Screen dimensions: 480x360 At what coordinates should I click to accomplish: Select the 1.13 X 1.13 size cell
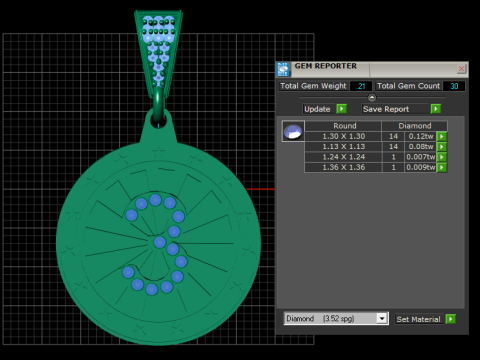[343, 147]
